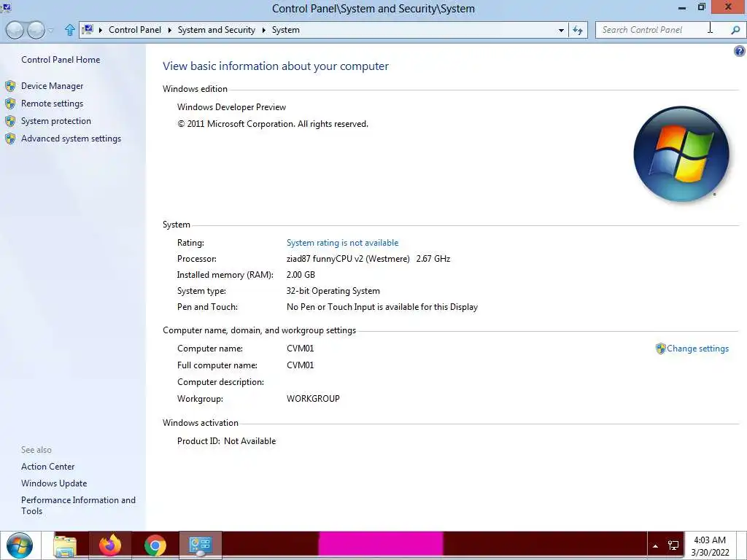Show hidden tray icons arrow
The image size is (747, 560).
coord(656,546)
